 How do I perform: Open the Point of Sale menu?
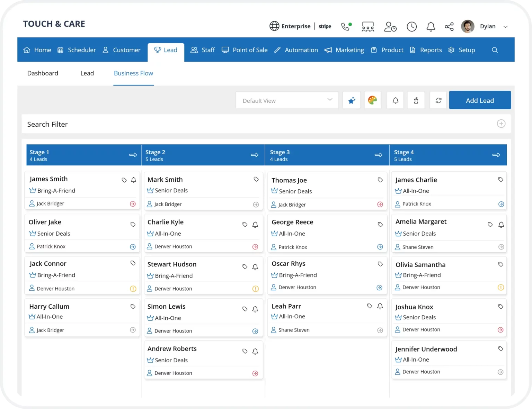[245, 50]
